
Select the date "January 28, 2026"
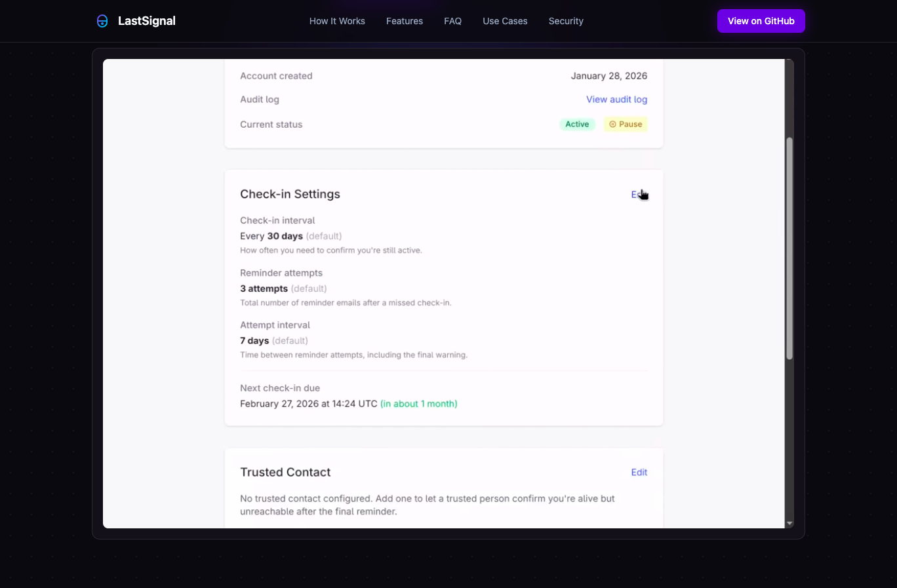click(609, 76)
